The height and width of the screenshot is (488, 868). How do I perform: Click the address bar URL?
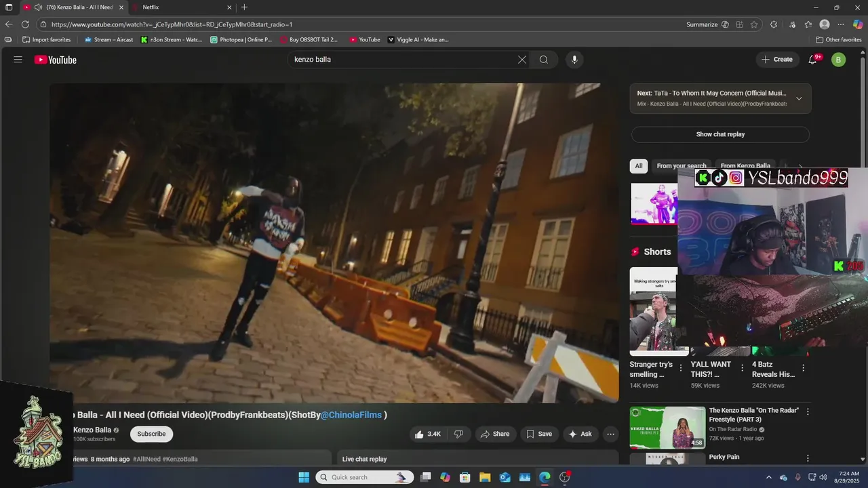pyautogui.click(x=172, y=24)
